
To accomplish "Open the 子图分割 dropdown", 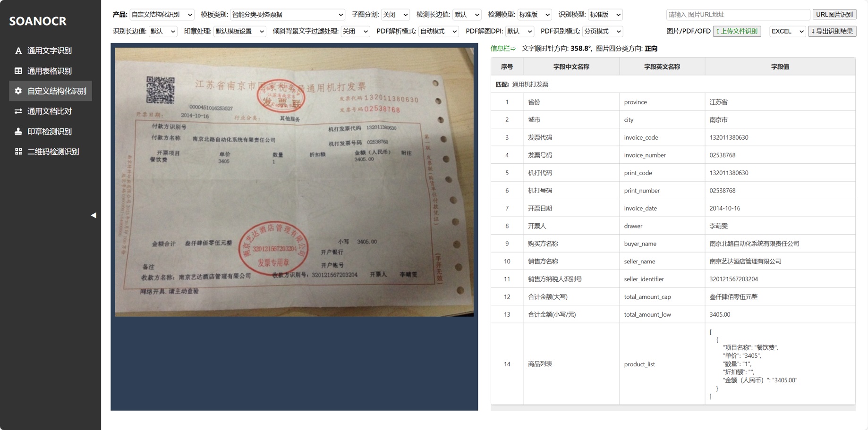I will pos(395,15).
